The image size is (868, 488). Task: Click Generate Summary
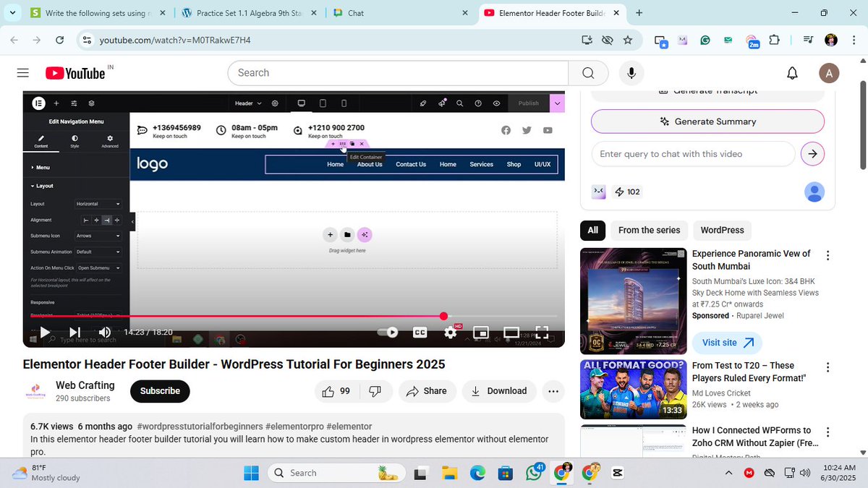pos(707,121)
